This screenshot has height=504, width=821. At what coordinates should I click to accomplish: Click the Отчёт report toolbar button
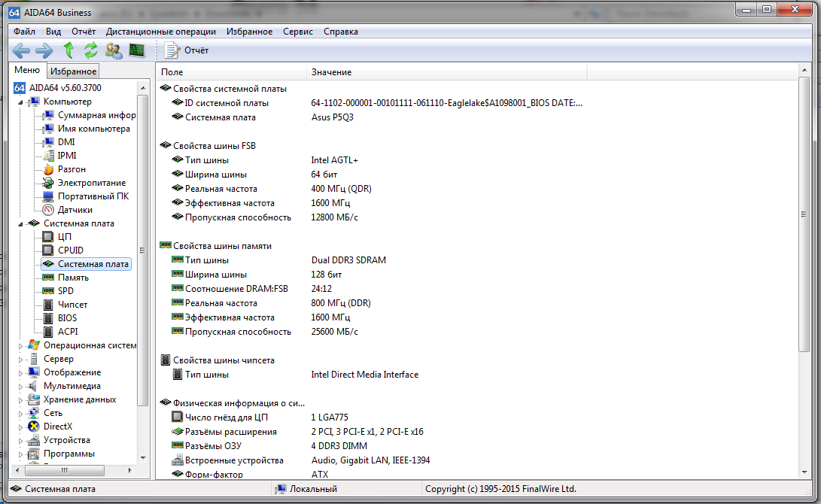click(x=187, y=50)
